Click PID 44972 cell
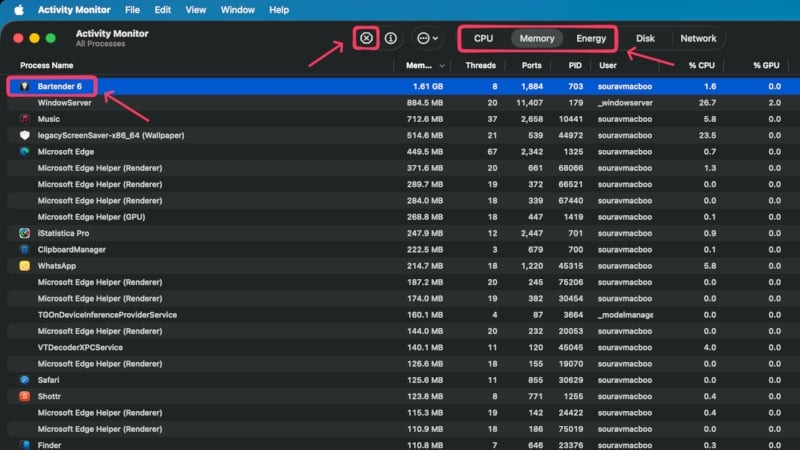 click(x=570, y=135)
